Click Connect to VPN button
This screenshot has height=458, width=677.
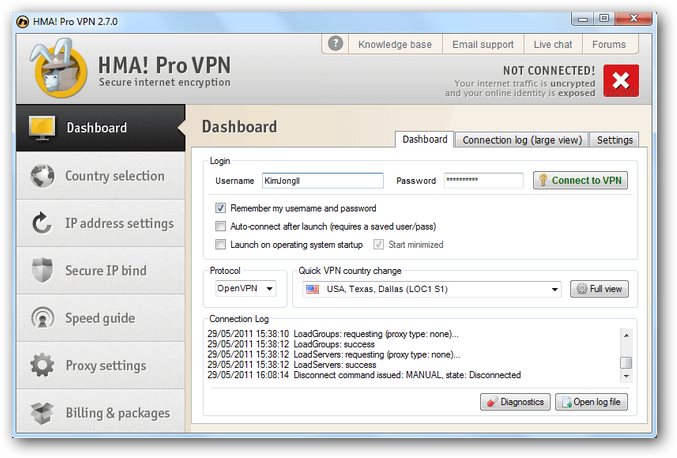click(580, 180)
